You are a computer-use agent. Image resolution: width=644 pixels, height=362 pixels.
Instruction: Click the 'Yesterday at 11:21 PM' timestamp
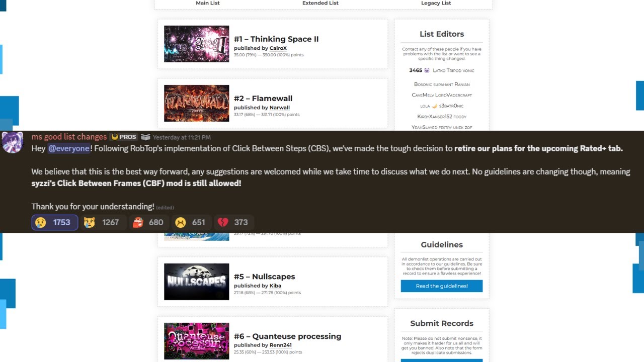[x=182, y=137]
